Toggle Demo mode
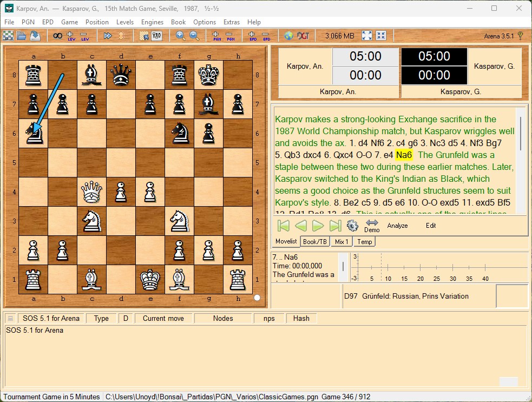The image size is (532, 402). point(372,226)
